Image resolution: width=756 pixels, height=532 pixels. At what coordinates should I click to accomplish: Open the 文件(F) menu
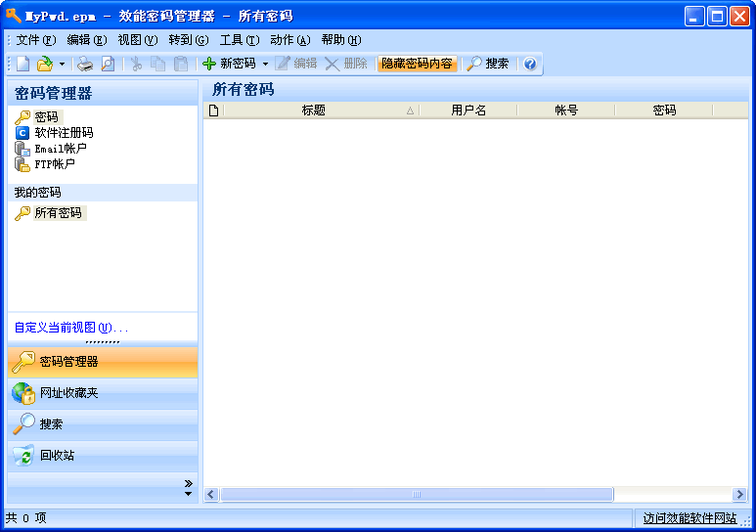(36, 40)
